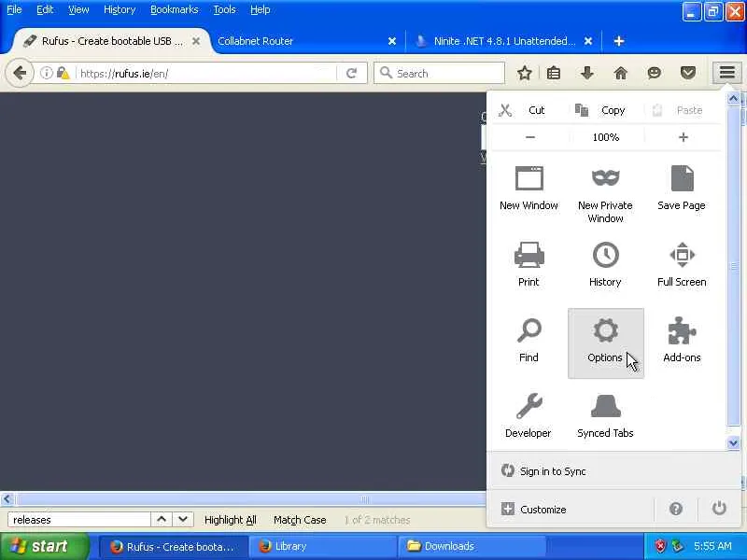747x560 pixels.
Task: Open the Downloads arrow icon in toolbar
Action: pyautogui.click(x=587, y=73)
